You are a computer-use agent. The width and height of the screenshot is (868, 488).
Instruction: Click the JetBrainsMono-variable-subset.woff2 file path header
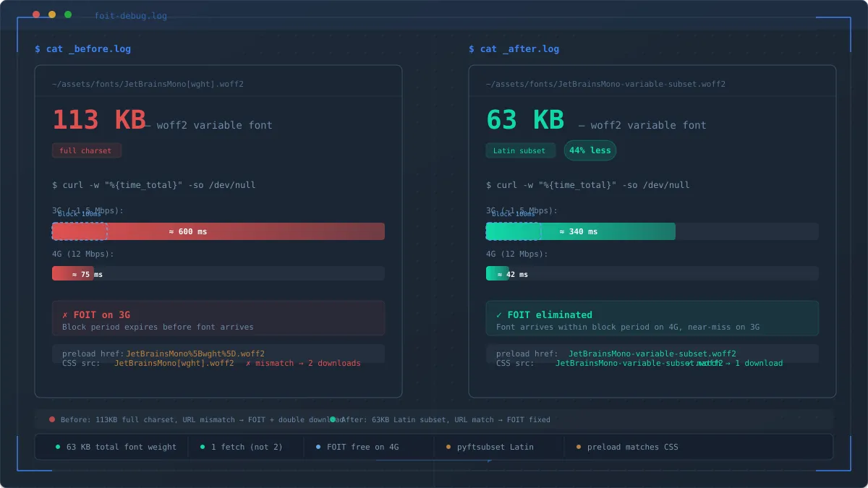tap(605, 84)
